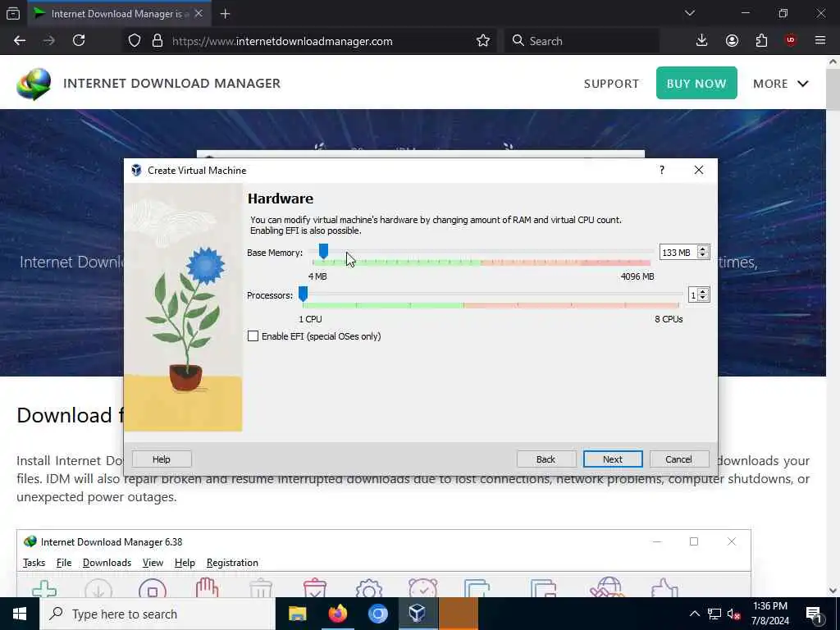Open the Firefox View icon at tab bar left
This screenshot has width=840, height=630.
pyautogui.click(x=13, y=14)
